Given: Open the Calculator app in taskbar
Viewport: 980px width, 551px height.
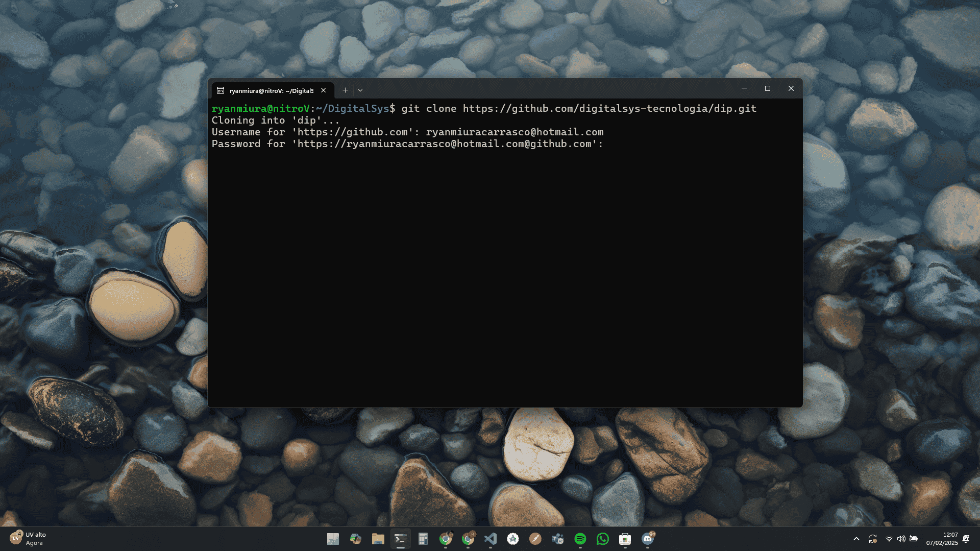Looking at the screenshot, I should pos(423,539).
